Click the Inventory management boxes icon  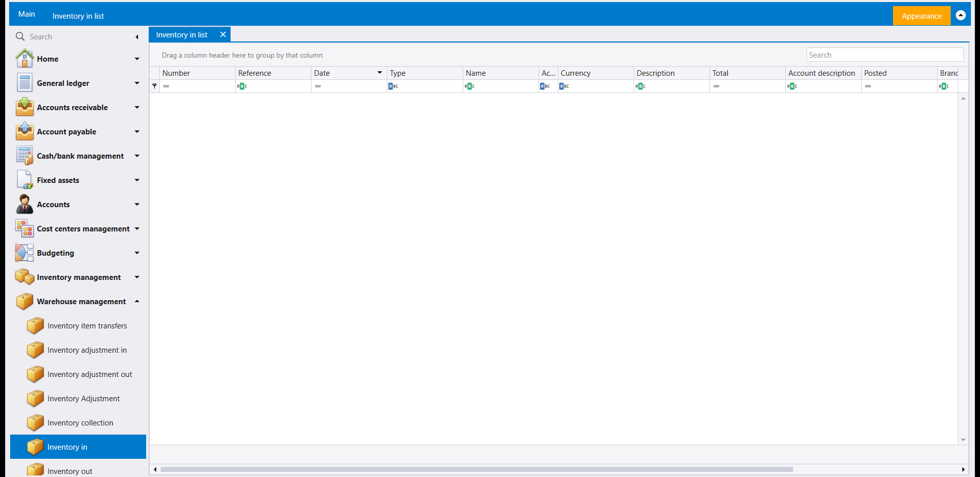24,277
